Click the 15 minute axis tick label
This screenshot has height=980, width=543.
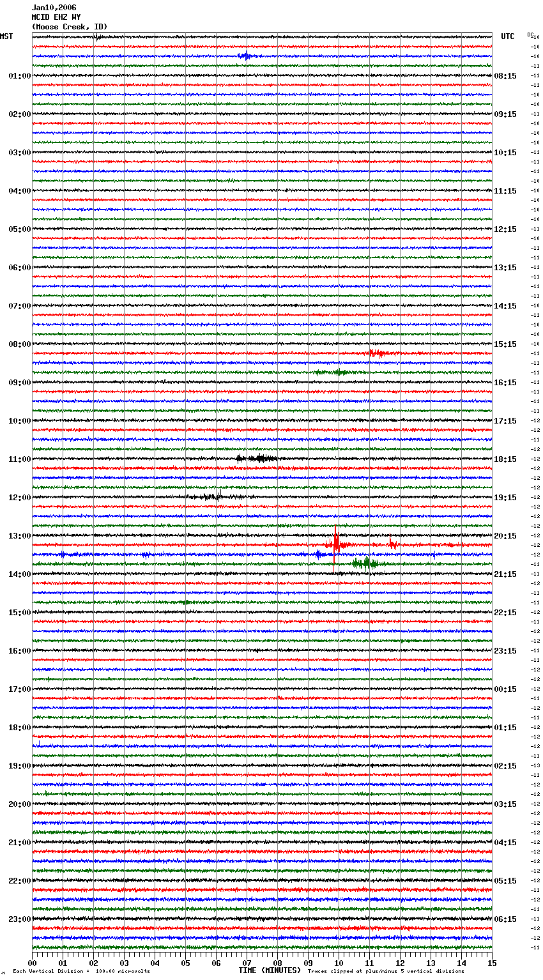[492, 963]
